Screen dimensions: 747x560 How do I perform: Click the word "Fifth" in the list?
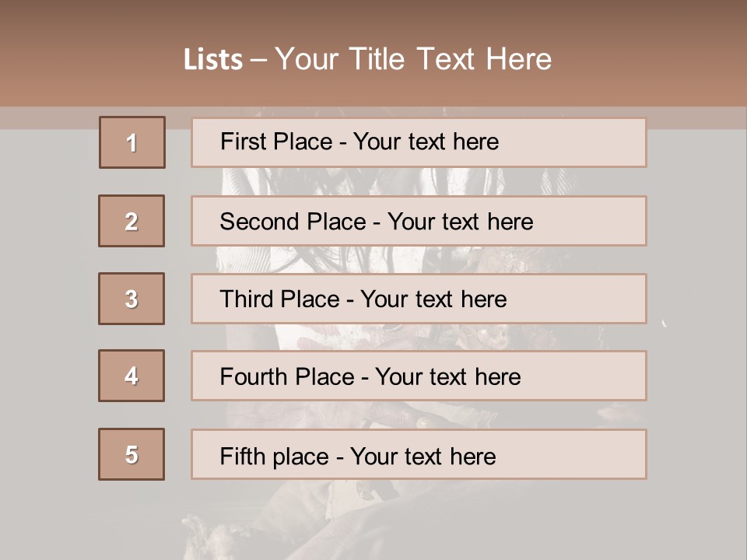(x=241, y=456)
